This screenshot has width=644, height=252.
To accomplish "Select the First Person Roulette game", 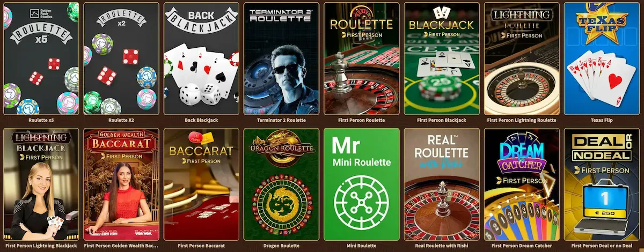I will (x=362, y=59).
